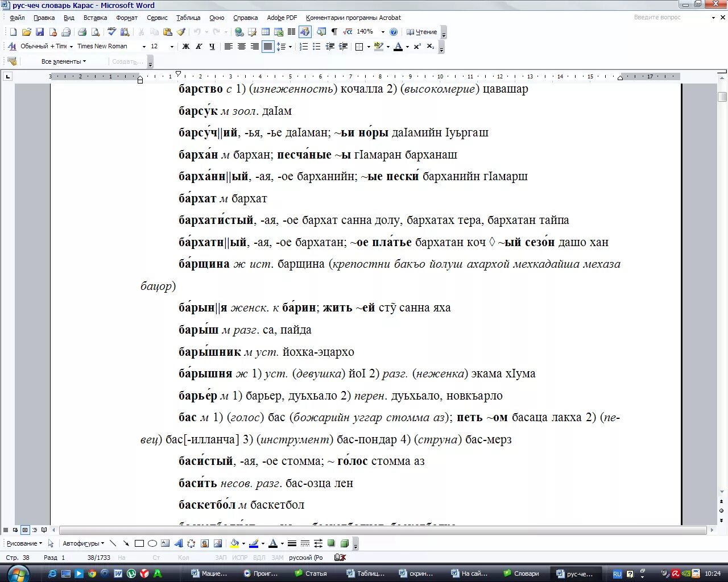This screenshot has height=582, width=728.
Task: Open the Вставка menu
Action: pyautogui.click(x=95, y=18)
